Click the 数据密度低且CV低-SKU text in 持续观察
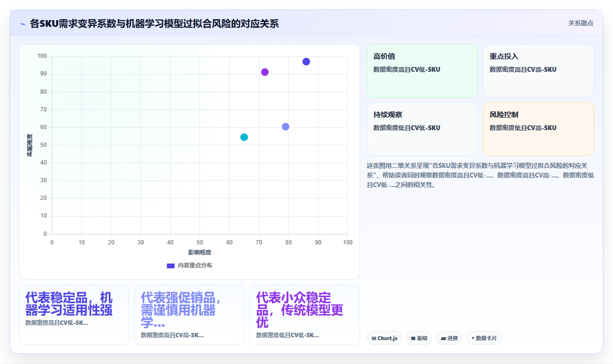Viewport: 613px width, 364px height. (x=407, y=128)
